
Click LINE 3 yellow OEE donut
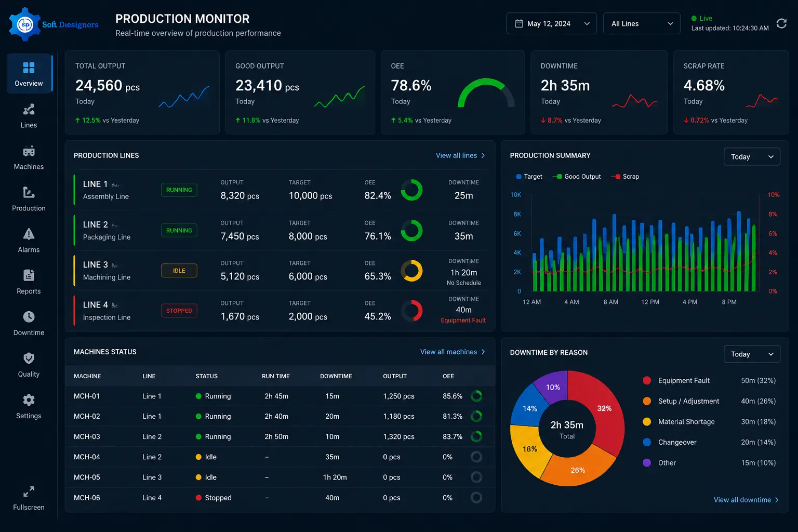411,271
